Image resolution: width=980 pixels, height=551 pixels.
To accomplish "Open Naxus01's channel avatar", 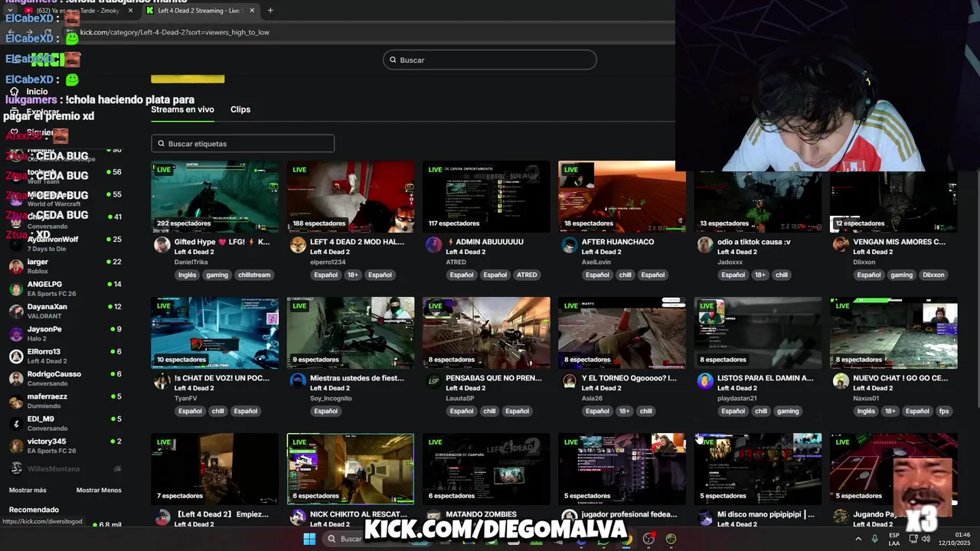I will [x=841, y=381].
